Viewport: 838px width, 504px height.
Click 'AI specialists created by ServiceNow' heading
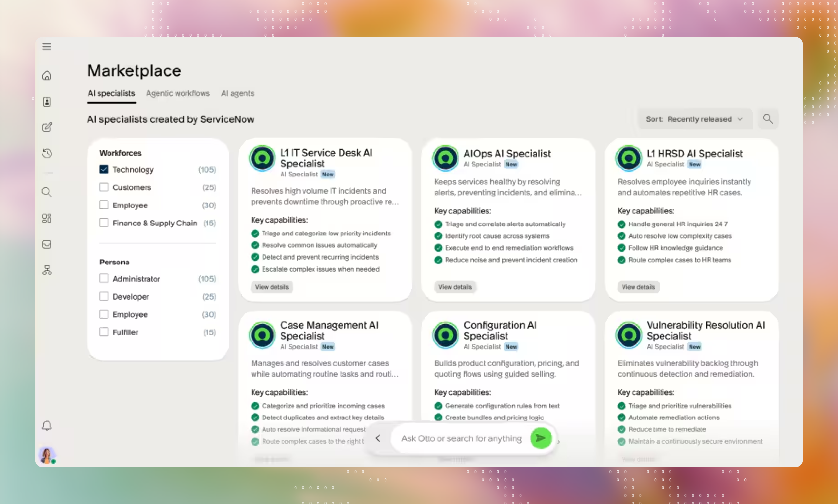click(170, 119)
